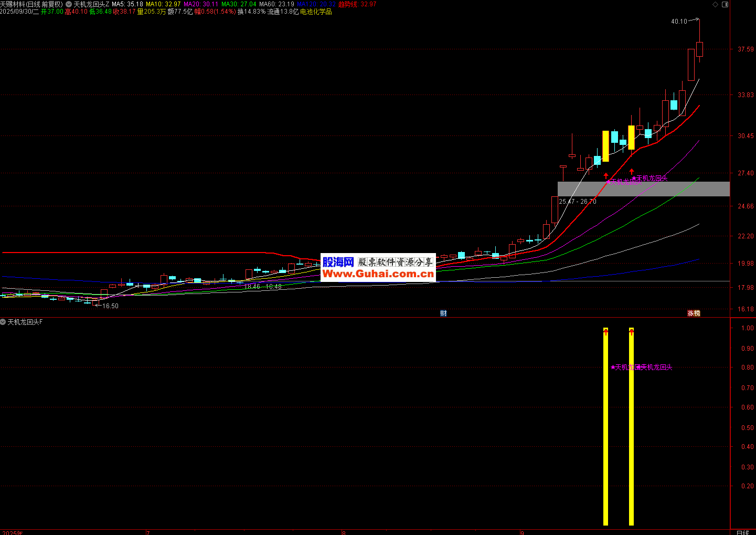Click the 天赐材料 (日线.前复权) title
The height and width of the screenshot is (535, 756).
(31, 4)
